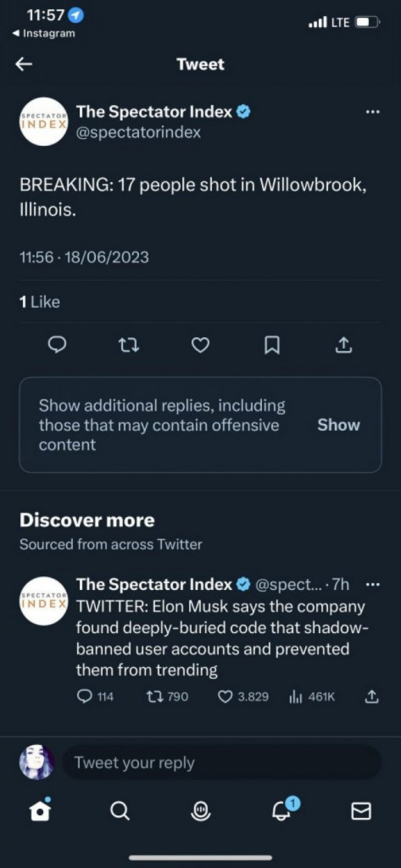Open the Notifications bell tab
401x868 pixels.
[x=282, y=811]
